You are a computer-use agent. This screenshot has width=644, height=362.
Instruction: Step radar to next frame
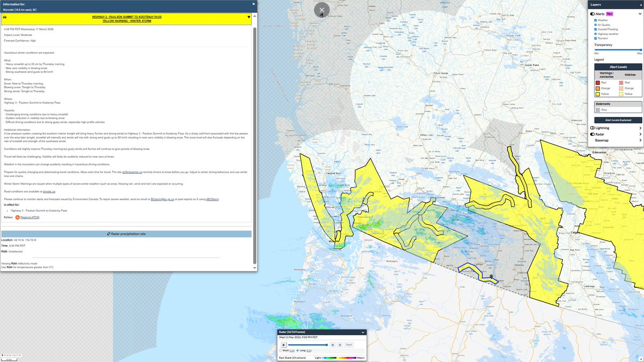pyautogui.click(x=340, y=345)
